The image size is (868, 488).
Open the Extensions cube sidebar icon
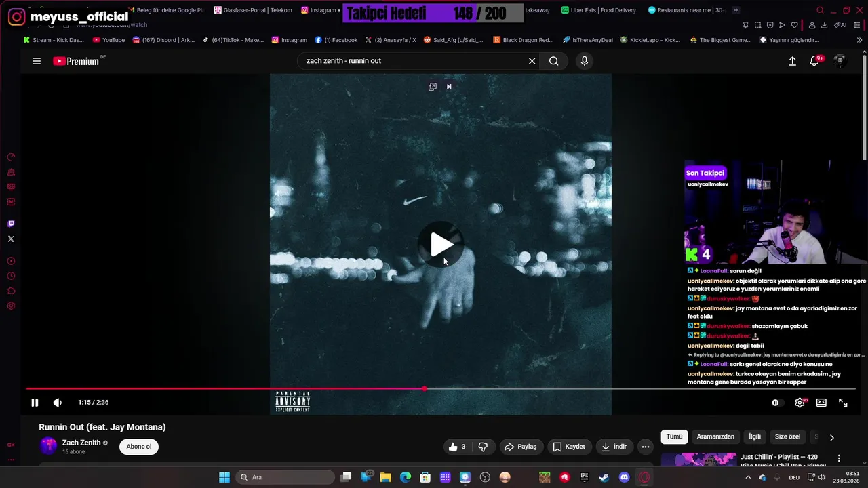(11, 291)
